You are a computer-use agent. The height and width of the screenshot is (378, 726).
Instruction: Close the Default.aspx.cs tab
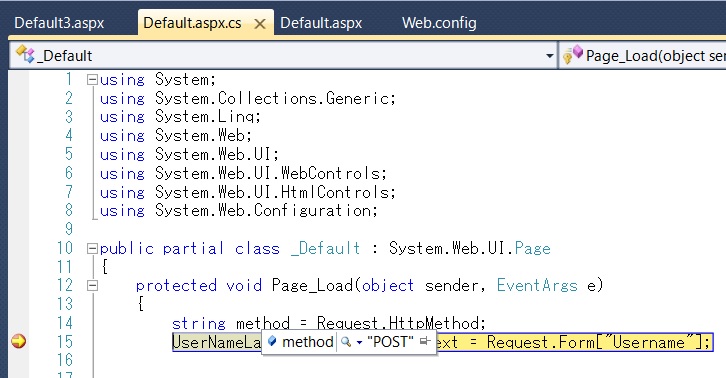click(x=260, y=24)
